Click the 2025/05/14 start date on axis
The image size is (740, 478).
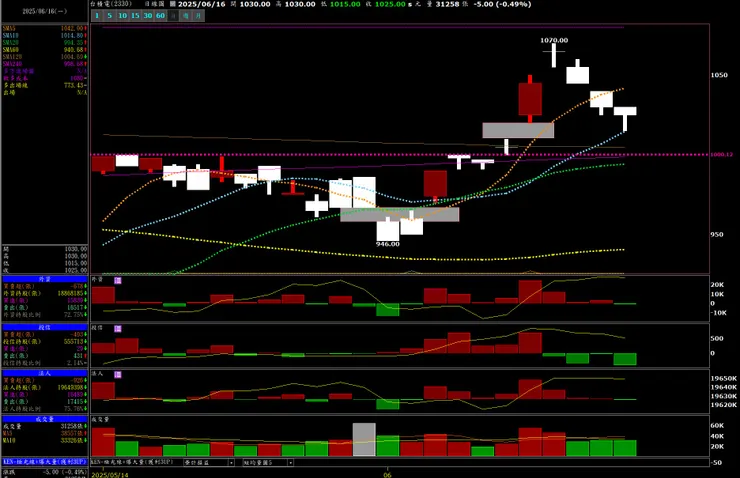click(x=110, y=475)
